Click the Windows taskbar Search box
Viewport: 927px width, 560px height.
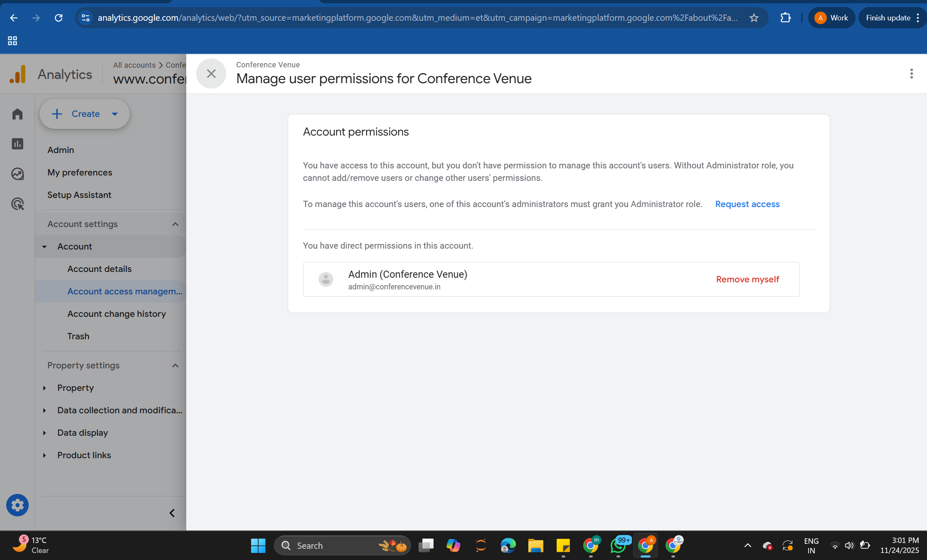pos(342,545)
